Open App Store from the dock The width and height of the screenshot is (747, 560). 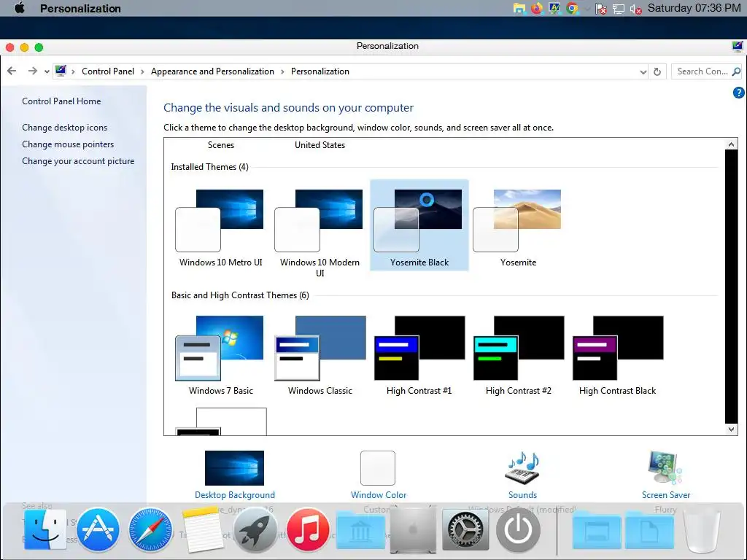pos(98,529)
